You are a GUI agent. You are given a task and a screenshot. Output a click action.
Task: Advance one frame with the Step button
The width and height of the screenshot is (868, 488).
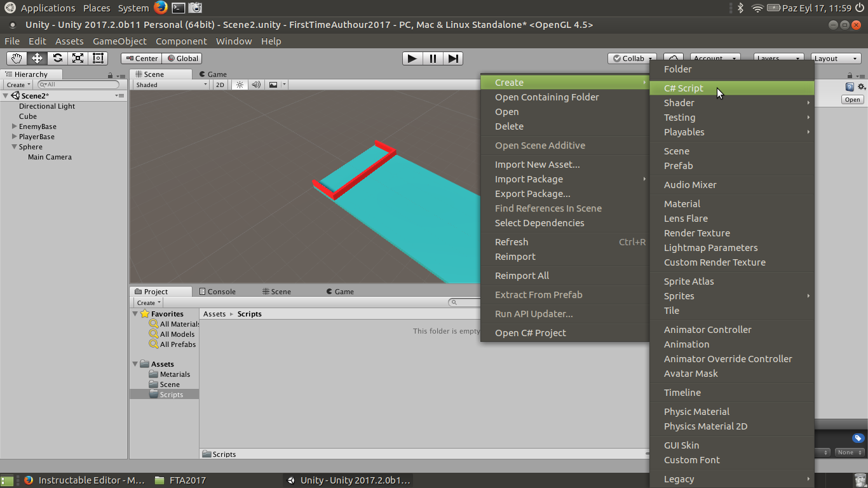[453, 58]
